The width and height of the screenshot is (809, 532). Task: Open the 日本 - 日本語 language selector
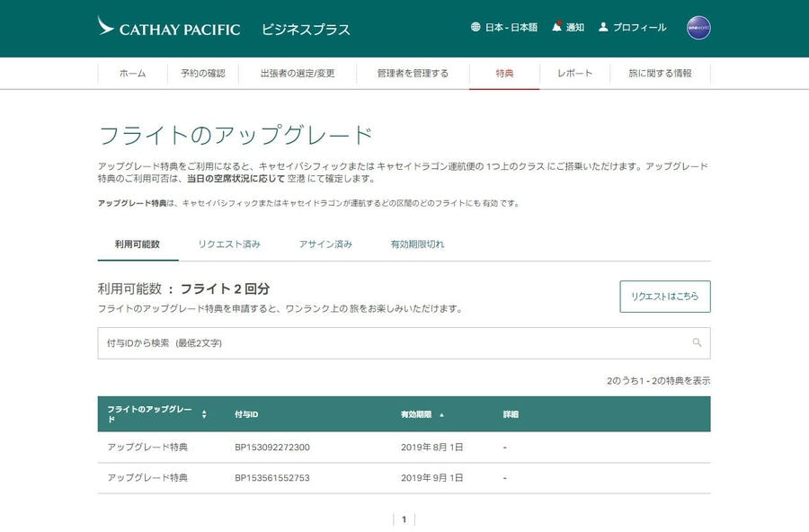coord(511,28)
